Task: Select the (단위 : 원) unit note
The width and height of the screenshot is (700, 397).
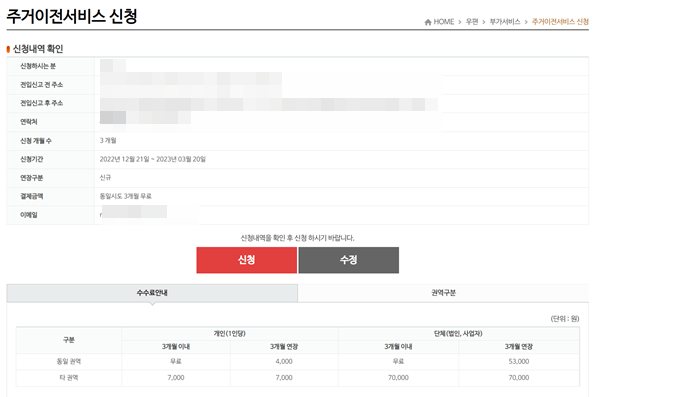Action: [565, 318]
